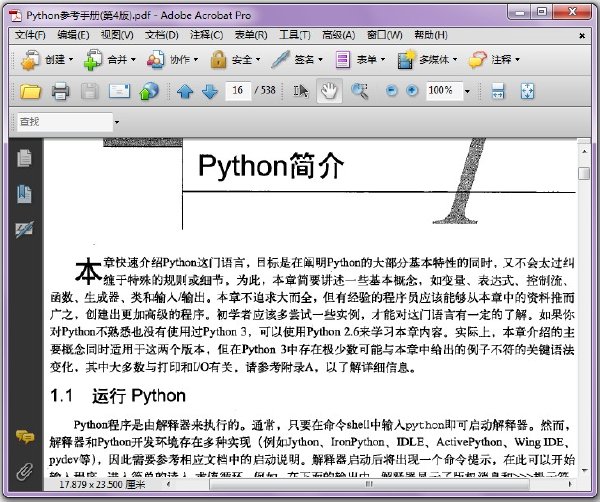Image resolution: width=600 pixels, height=502 pixels.
Task: Click the Collaborate (协作) icon
Action: pos(156,60)
